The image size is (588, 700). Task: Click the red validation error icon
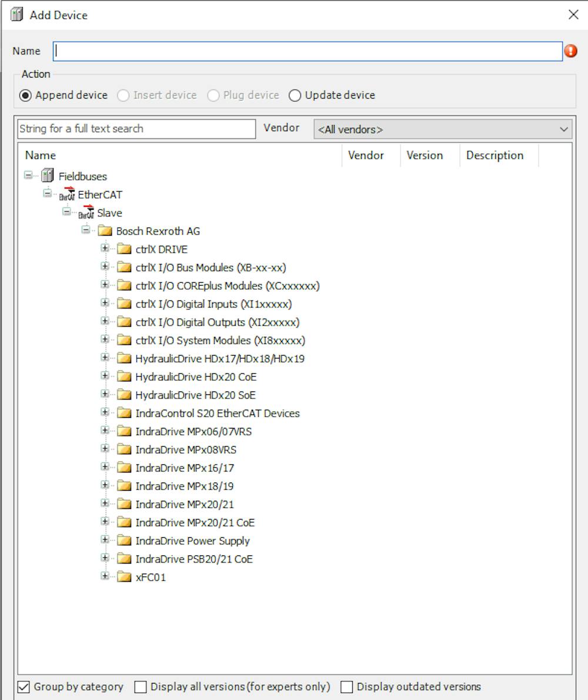pos(571,52)
